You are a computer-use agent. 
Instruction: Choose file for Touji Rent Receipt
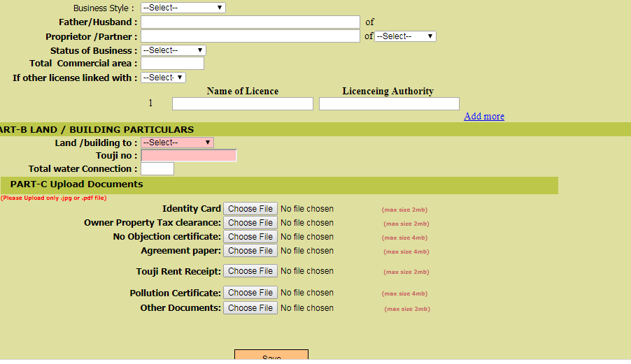pos(250,271)
